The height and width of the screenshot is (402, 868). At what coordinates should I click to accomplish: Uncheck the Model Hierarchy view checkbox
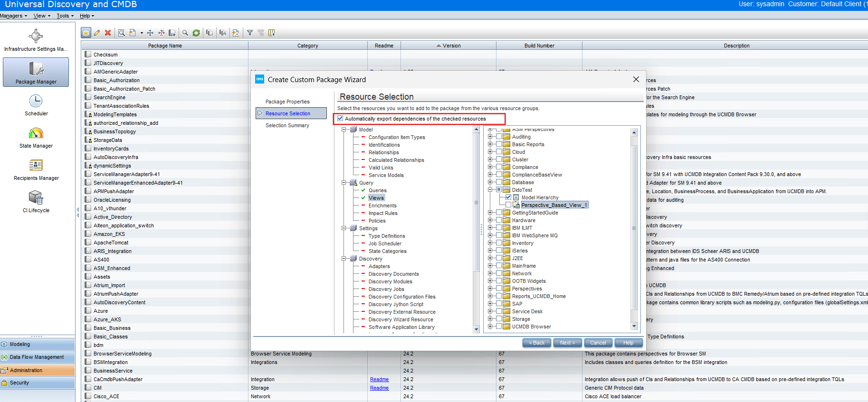pyautogui.click(x=508, y=197)
